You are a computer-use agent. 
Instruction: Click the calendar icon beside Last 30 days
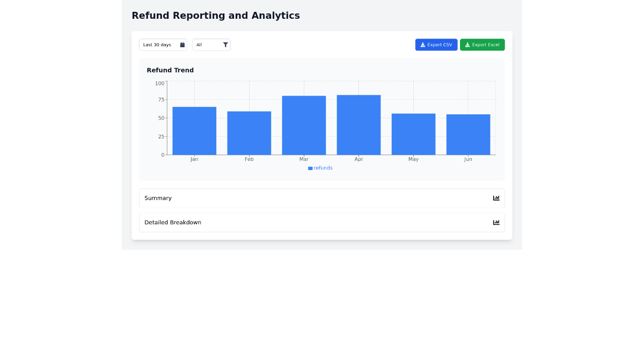click(x=182, y=45)
